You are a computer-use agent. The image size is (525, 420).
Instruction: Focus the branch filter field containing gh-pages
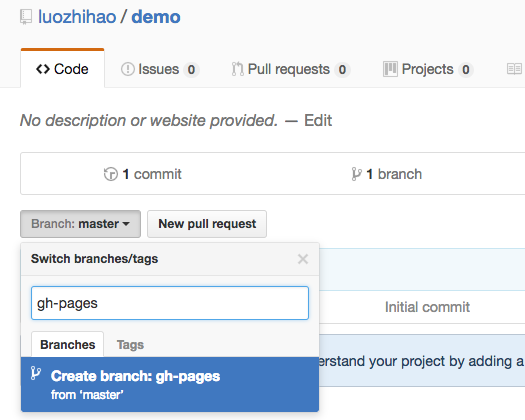(170, 303)
